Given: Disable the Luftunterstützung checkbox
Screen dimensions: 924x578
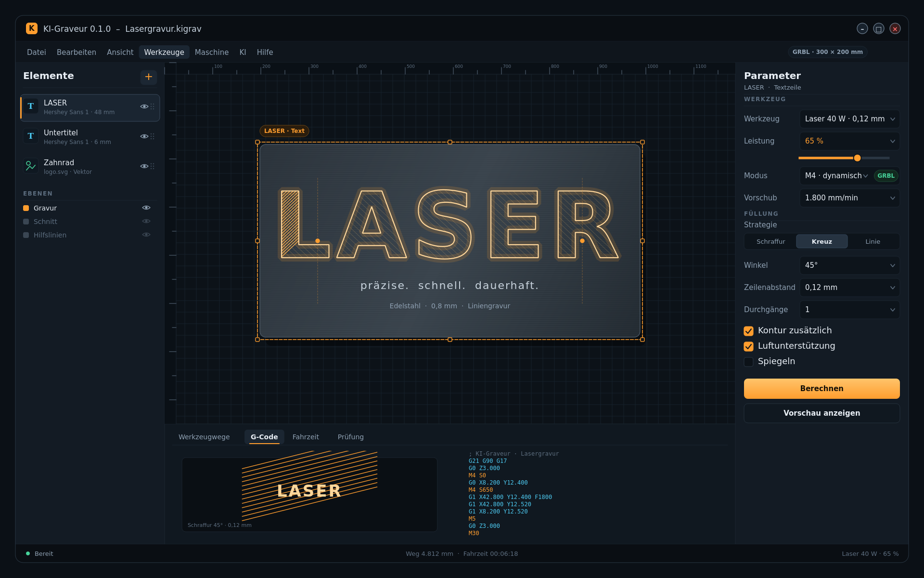Looking at the screenshot, I should tap(748, 346).
